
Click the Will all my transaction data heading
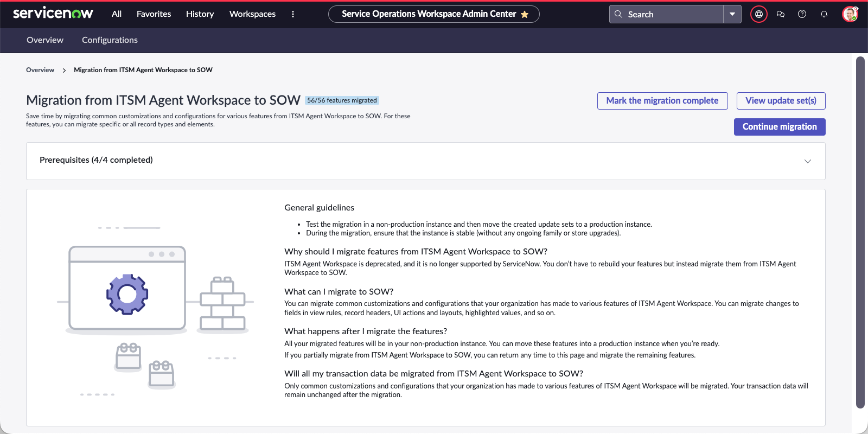(x=433, y=374)
